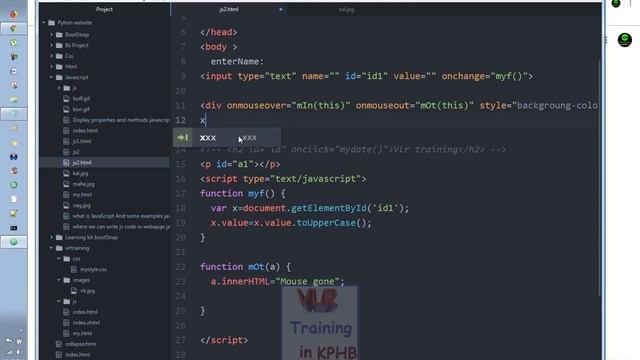This screenshot has width=640, height=360.
Task: Click the kal.jpg image file icon in tree
Action: 66,173
